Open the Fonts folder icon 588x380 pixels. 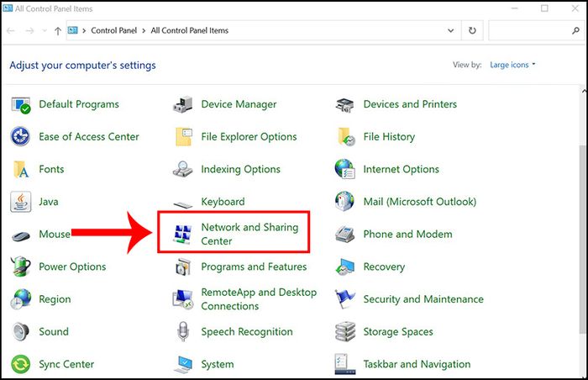21,169
